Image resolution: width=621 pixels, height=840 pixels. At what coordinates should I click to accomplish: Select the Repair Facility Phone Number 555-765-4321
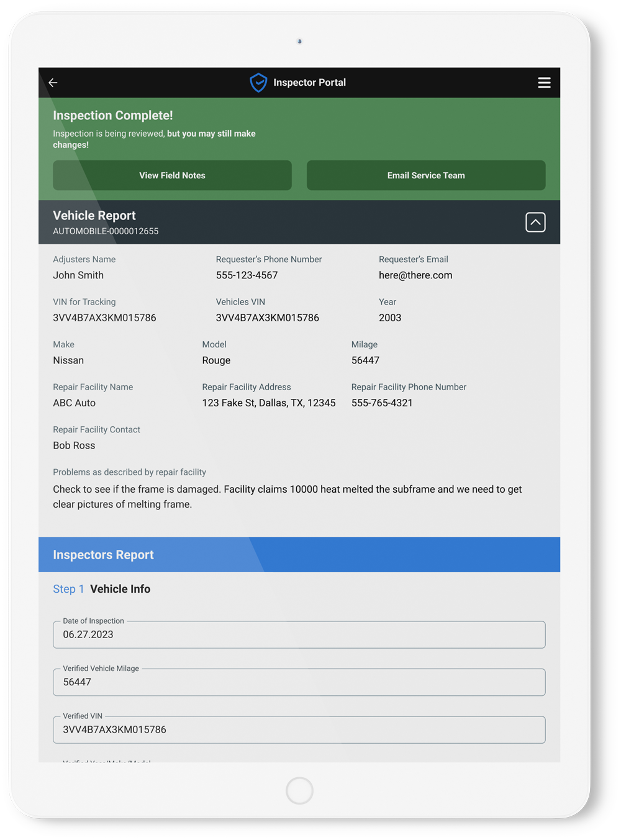tap(381, 403)
